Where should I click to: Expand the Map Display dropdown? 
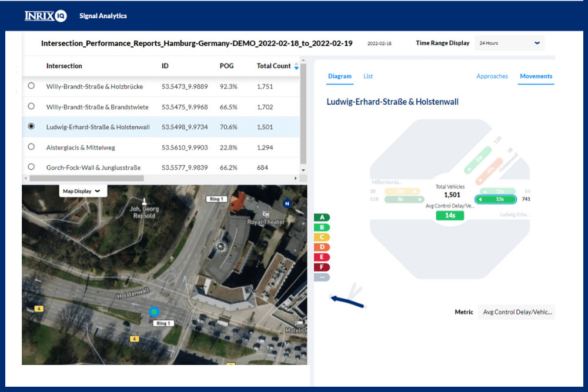click(82, 191)
